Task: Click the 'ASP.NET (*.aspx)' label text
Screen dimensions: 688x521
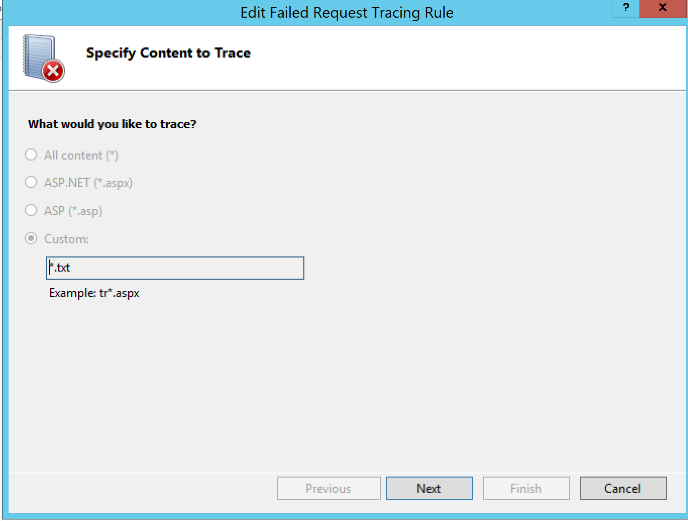Action: 88,183
